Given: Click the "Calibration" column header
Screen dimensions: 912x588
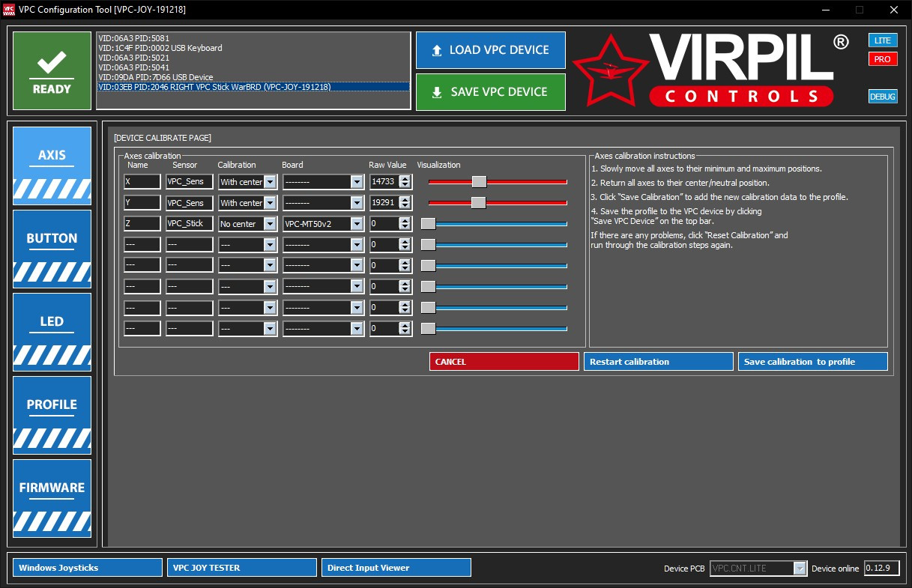Looking at the screenshot, I should [237, 165].
